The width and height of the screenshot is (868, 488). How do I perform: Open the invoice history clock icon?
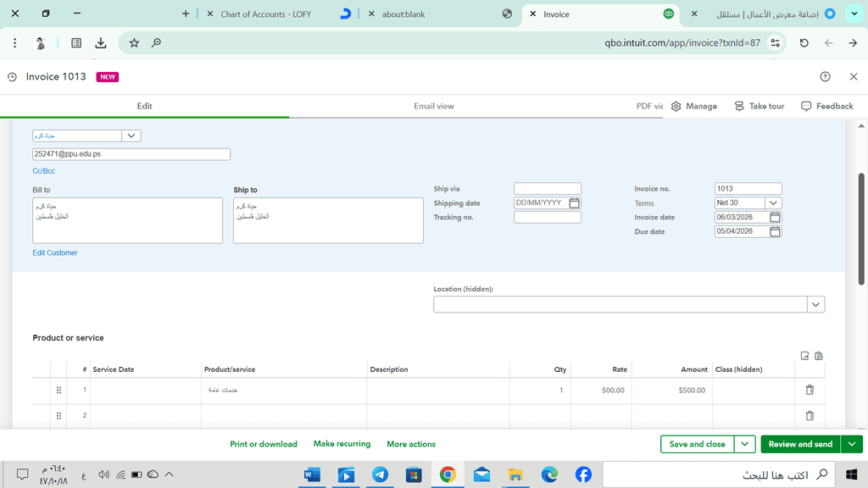[12, 77]
